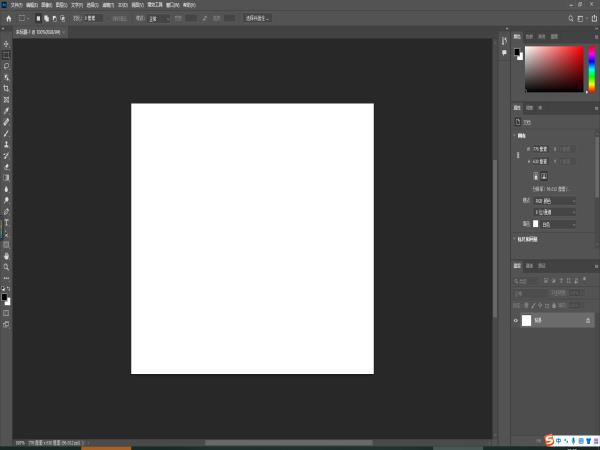
Task: Select the Move tool
Action: (x=6, y=44)
